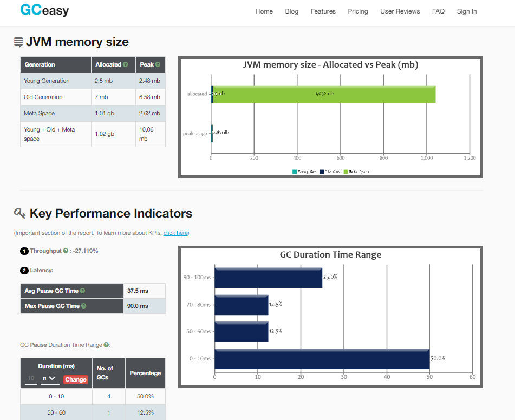Viewport: 515px width, 420px height.
Task: Open the Blog navigation link
Action: point(292,11)
